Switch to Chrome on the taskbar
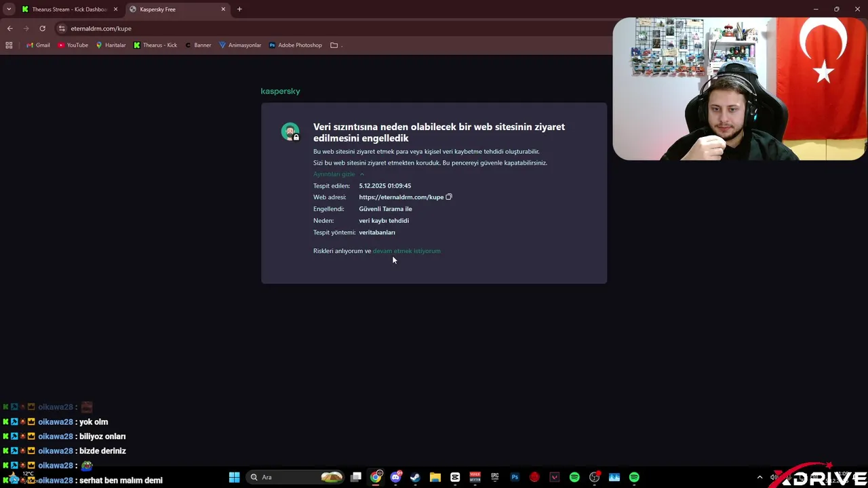868x488 pixels. coord(376,477)
